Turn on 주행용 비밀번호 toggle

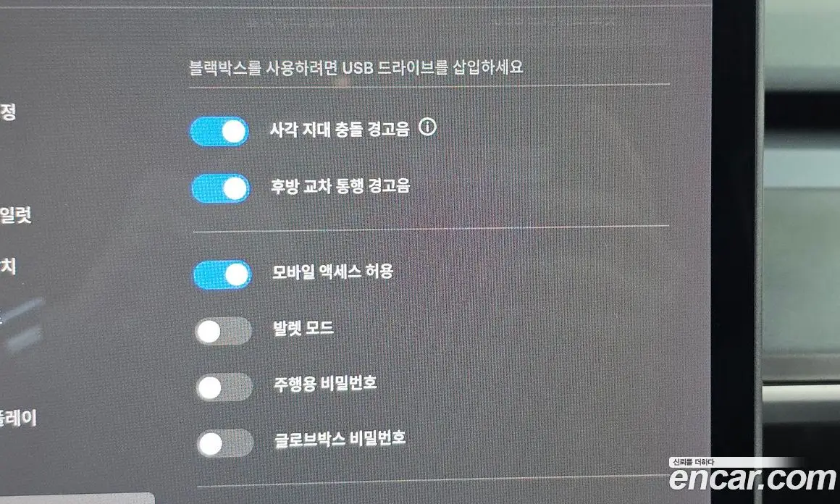coord(224,387)
